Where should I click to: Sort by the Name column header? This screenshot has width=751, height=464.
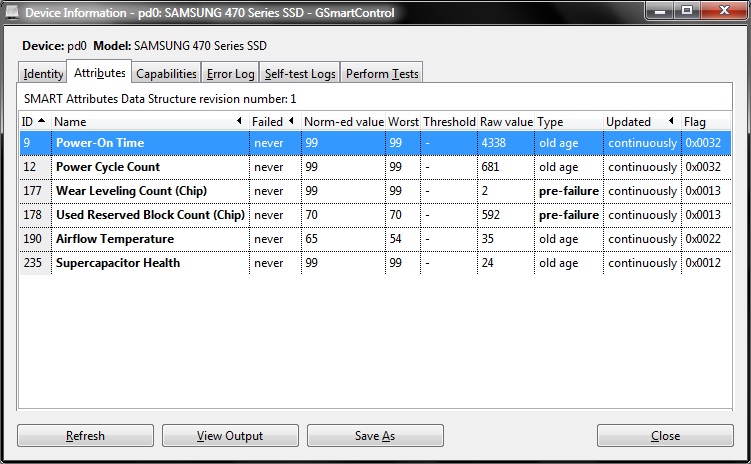point(150,122)
